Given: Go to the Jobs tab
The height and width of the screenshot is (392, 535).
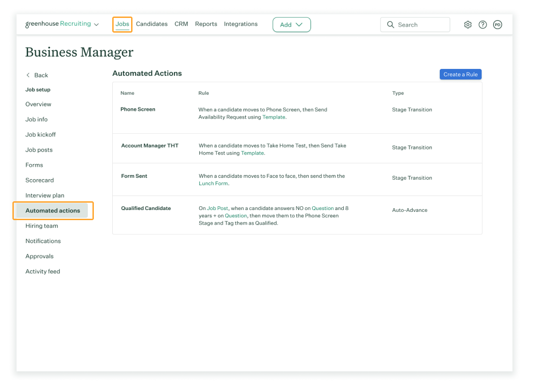Looking at the screenshot, I should point(122,24).
